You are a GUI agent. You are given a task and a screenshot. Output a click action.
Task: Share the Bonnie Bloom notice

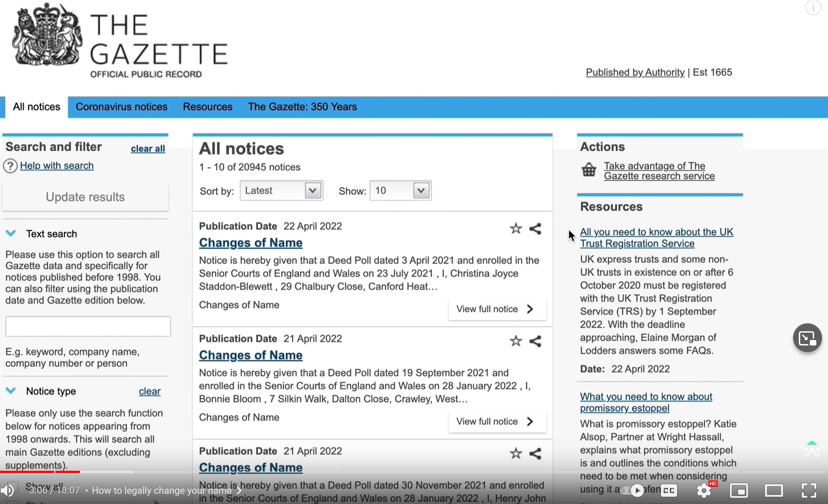[535, 341]
